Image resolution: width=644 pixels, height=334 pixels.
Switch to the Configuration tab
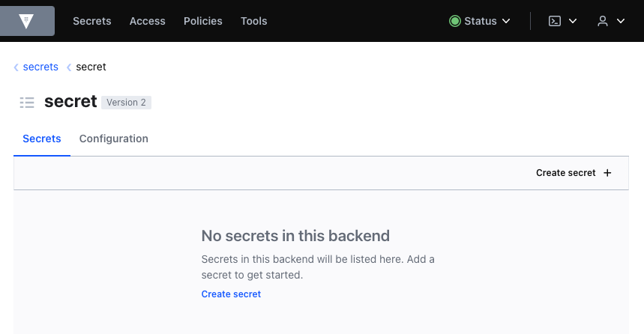coord(113,139)
